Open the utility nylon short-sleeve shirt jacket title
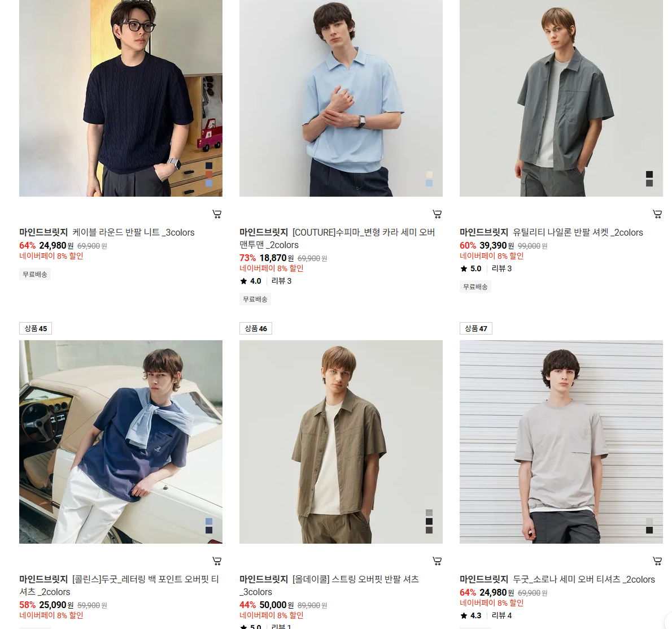 click(578, 232)
